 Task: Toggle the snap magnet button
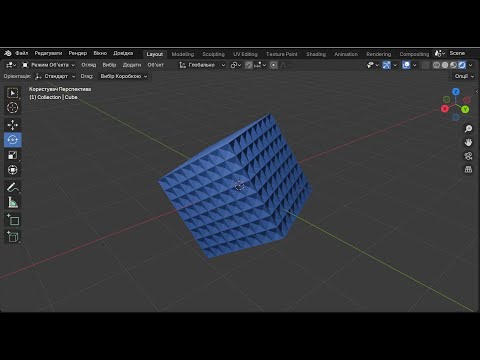(249, 65)
